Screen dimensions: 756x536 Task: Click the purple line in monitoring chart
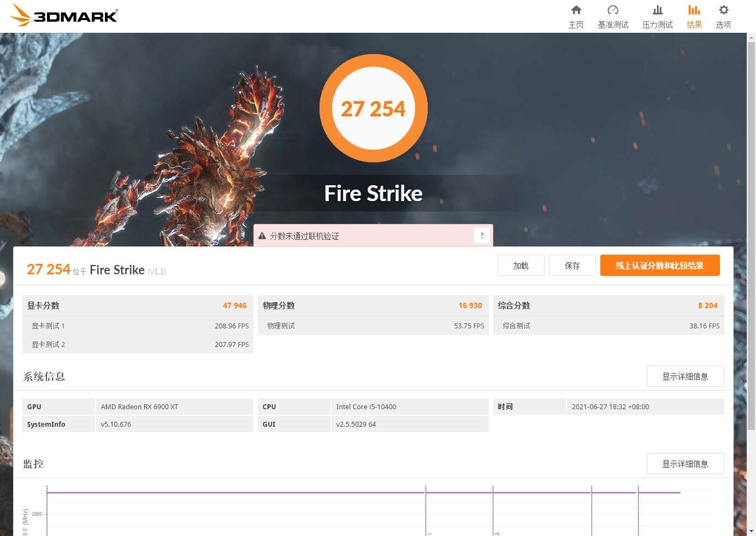(363, 492)
